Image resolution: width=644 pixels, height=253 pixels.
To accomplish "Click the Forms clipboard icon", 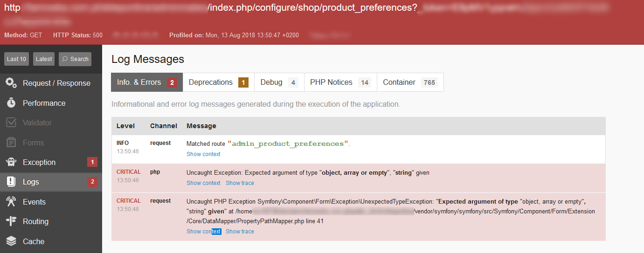I will tap(11, 143).
